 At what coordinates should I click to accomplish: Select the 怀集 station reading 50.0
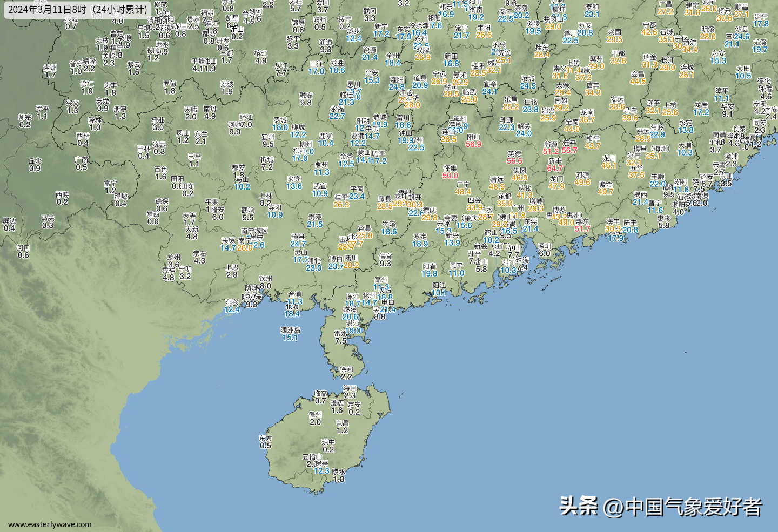[450, 176]
